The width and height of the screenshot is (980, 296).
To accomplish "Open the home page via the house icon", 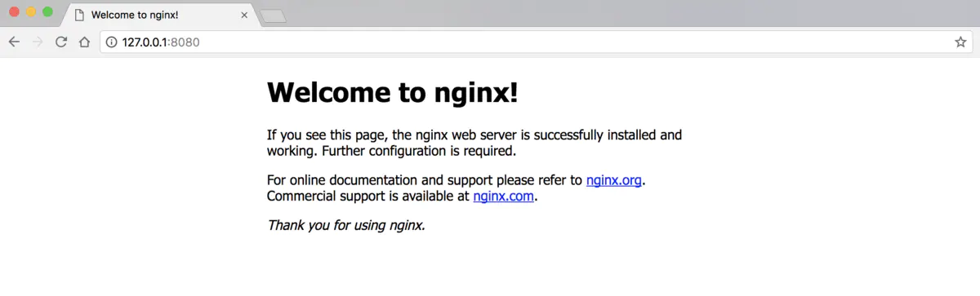I will [x=83, y=42].
